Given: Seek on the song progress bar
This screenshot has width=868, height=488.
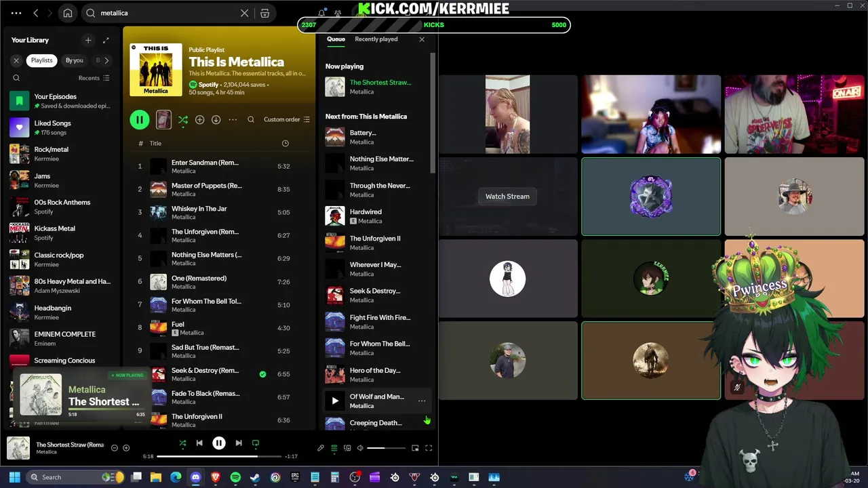Looking at the screenshot, I should [219, 457].
